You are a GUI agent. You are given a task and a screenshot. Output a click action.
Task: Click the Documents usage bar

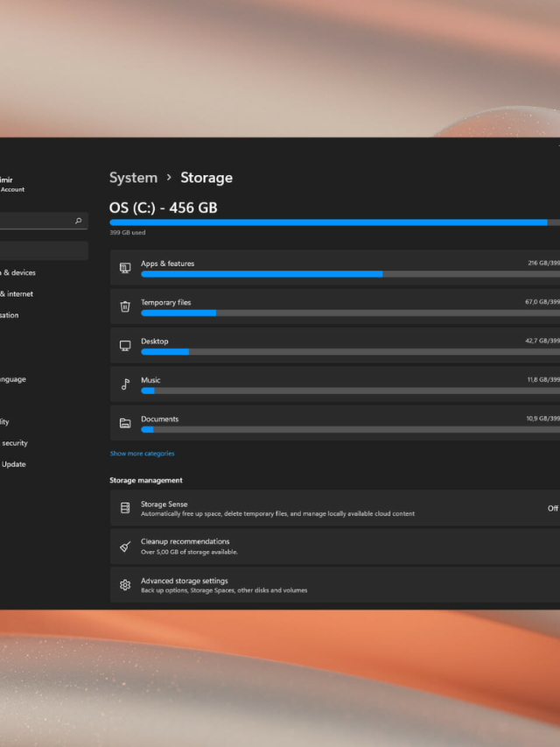351,429
